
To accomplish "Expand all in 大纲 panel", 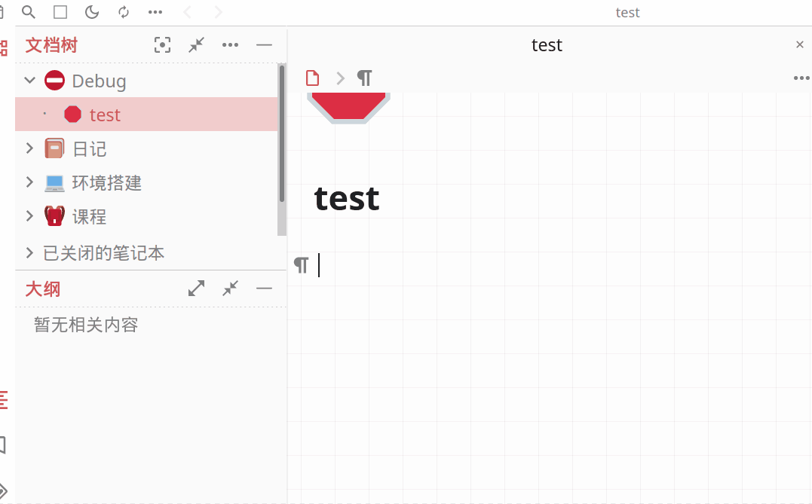I will pos(196,289).
